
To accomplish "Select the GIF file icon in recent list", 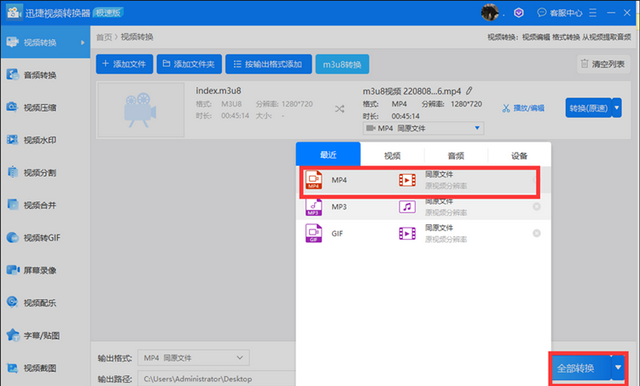I will coord(313,233).
